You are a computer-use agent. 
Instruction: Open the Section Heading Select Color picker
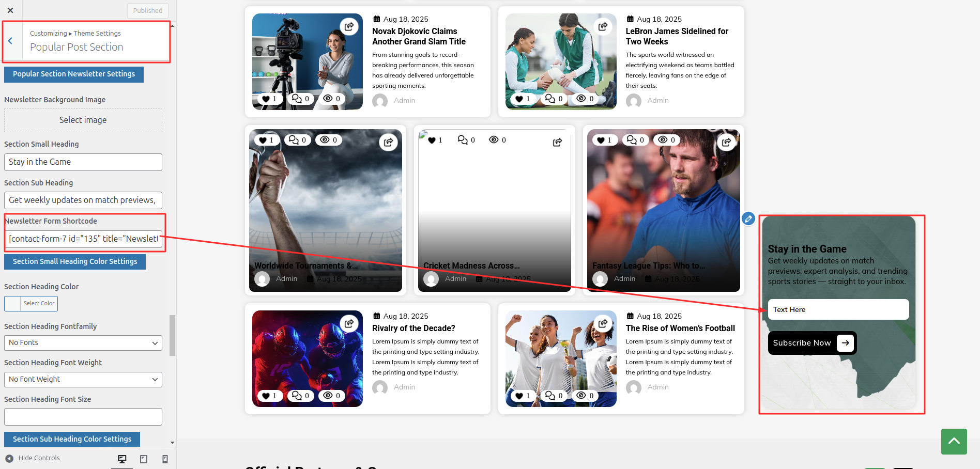point(31,303)
